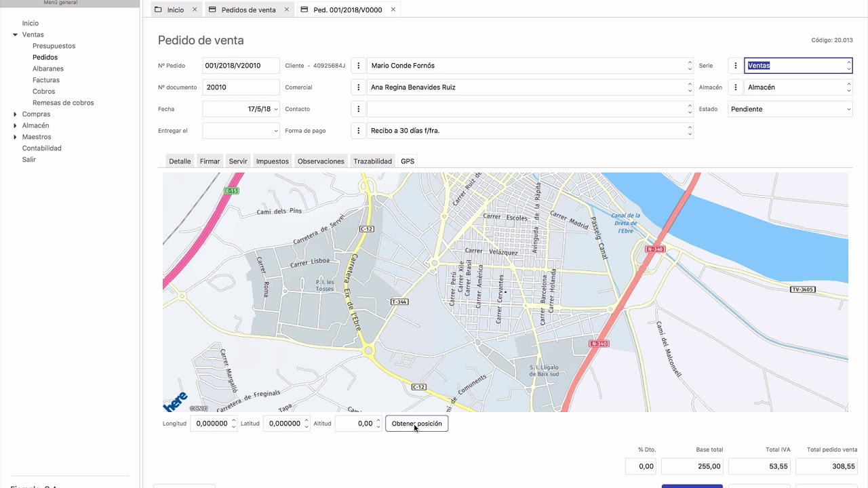The image size is (868, 488).
Task: Click the 'T-344' road marker on map
Action: tap(400, 302)
